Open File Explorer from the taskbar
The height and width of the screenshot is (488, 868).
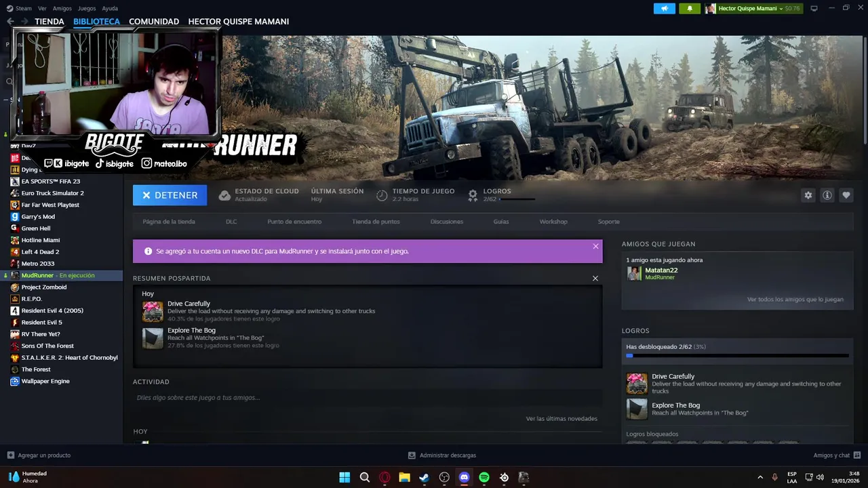[404, 477]
